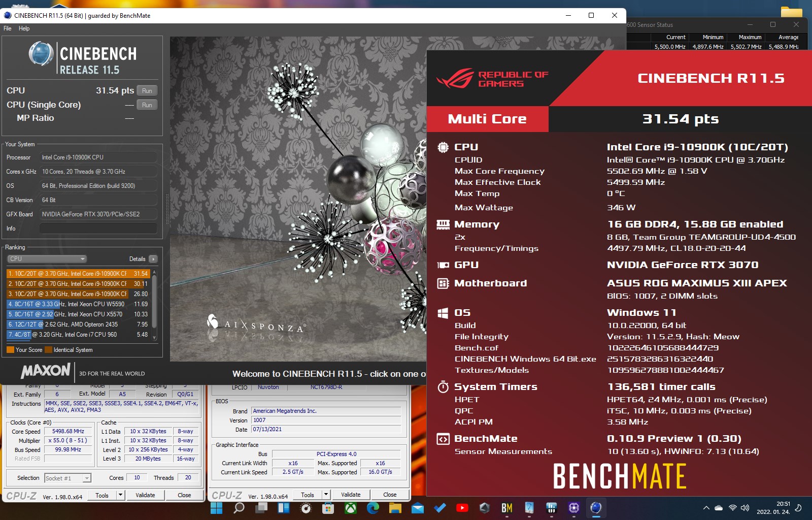
Task: Click the Memory module icon in BenchMate panel
Action: 443,224
